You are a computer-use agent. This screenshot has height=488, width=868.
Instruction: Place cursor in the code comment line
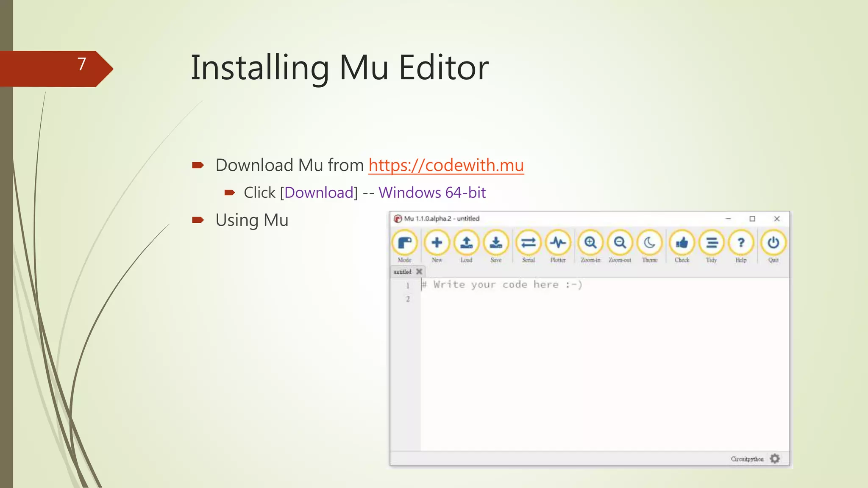click(x=502, y=285)
